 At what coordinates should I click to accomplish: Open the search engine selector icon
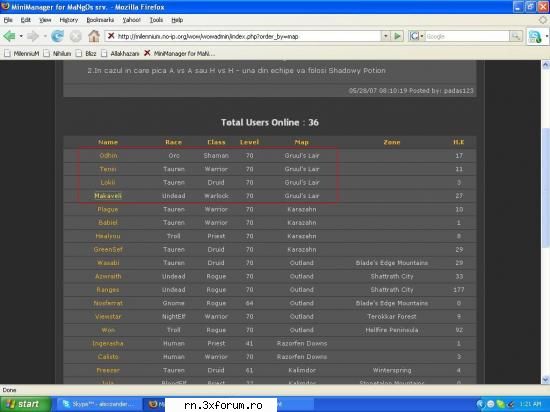416,36
